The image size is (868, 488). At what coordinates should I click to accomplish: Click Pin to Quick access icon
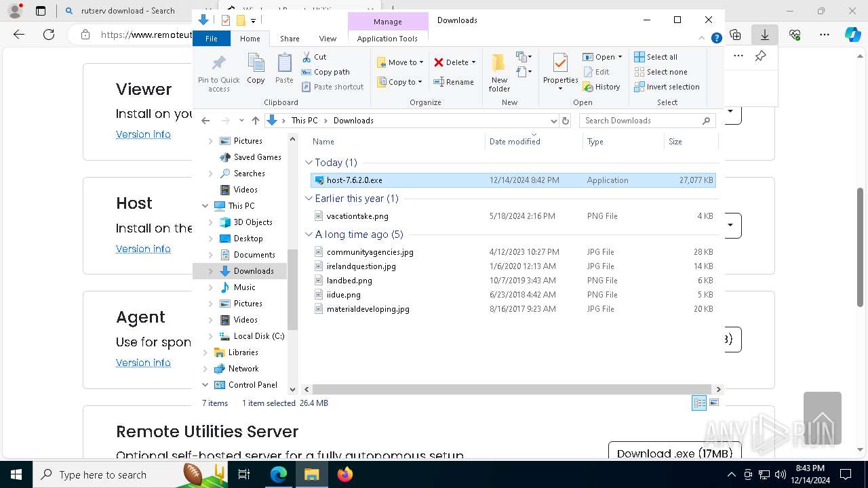coord(218,73)
